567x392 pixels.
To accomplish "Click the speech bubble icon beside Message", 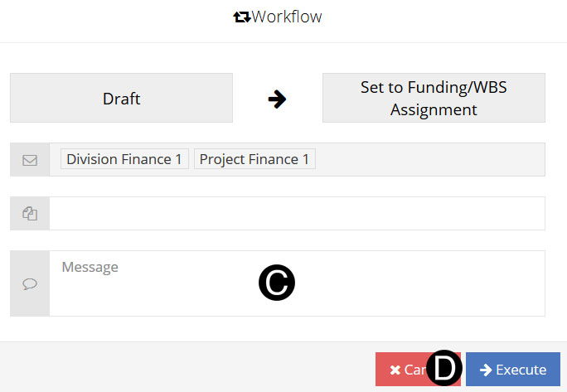I will pos(30,283).
